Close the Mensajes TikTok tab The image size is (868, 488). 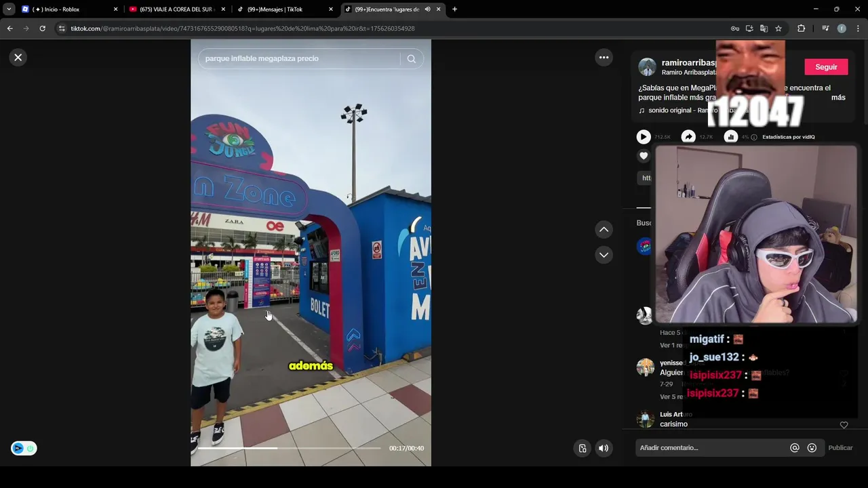click(331, 9)
